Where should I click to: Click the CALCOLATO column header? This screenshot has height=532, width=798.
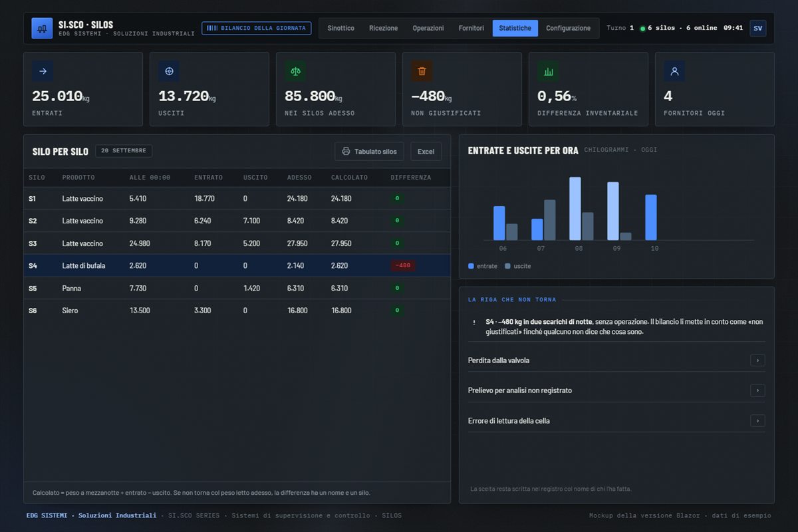pos(349,178)
